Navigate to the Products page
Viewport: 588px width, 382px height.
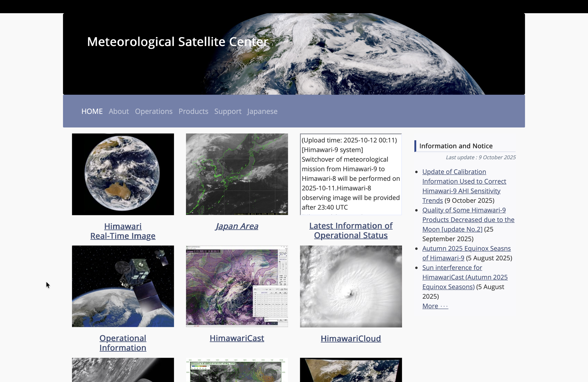click(x=193, y=111)
